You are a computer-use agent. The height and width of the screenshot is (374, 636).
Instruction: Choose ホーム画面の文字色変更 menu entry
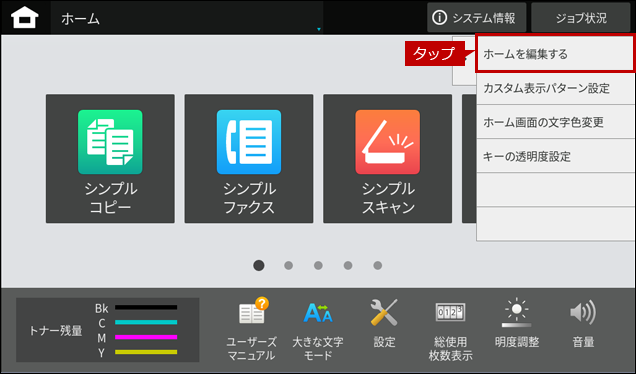pyautogui.click(x=555, y=123)
